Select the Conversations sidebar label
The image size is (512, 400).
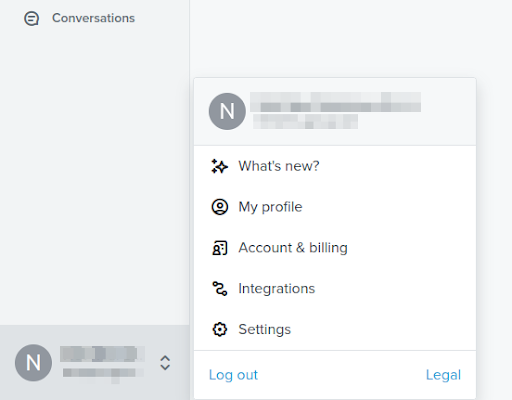[x=93, y=18]
